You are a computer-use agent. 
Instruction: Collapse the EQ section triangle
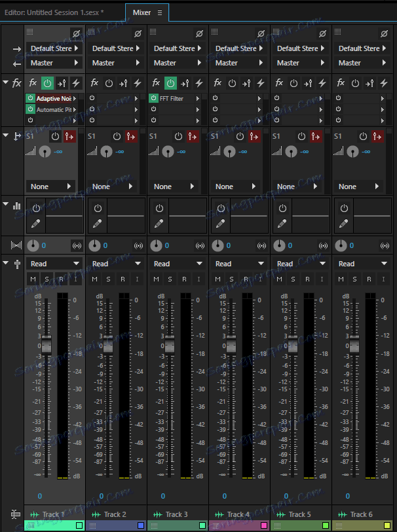click(5, 204)
